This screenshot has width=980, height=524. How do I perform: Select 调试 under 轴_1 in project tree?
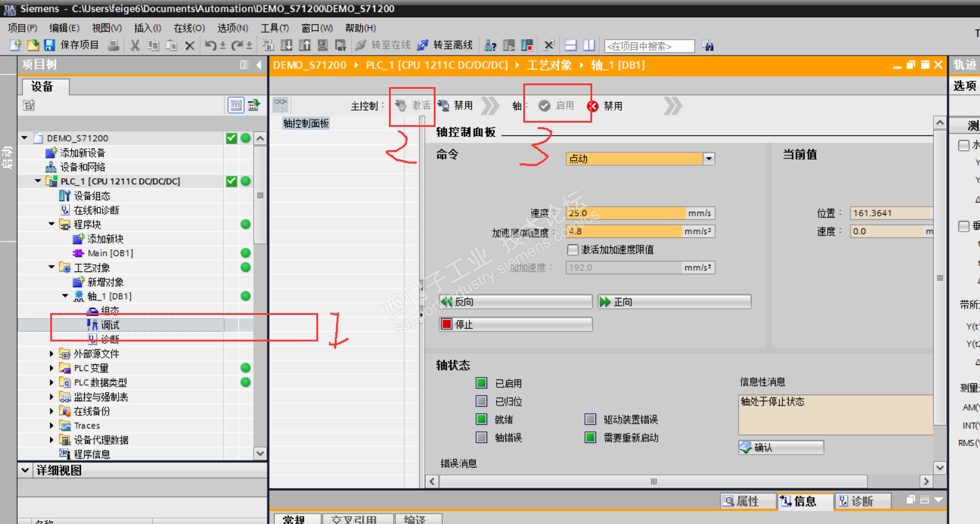(x=110, y=325)
